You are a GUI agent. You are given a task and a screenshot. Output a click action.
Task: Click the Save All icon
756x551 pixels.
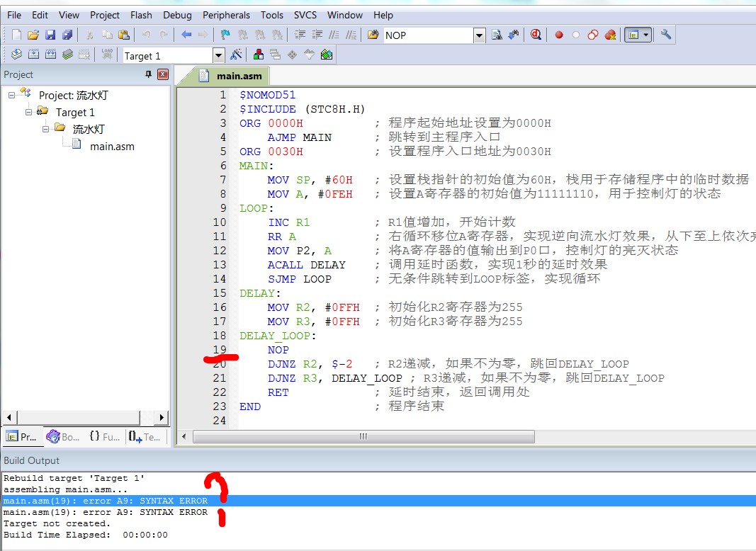tap(67, 35)
